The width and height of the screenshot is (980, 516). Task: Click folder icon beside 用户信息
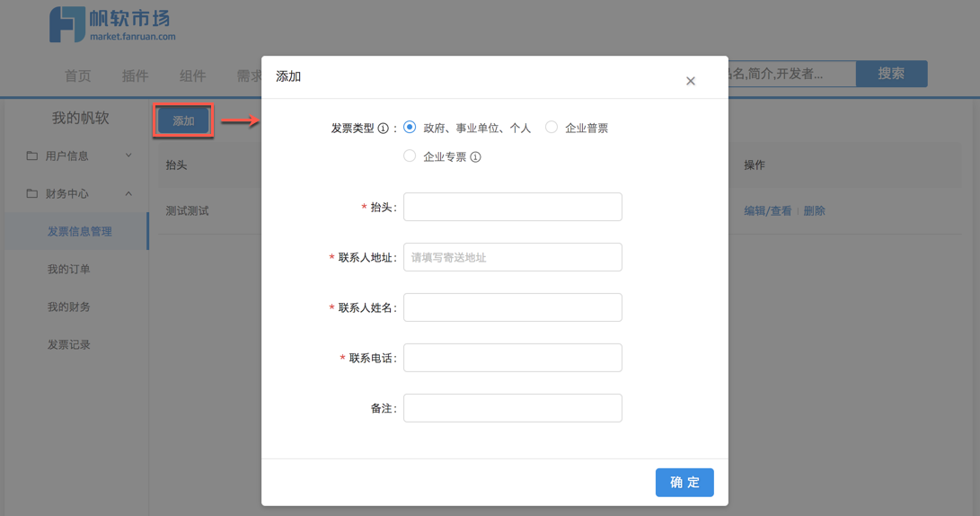(31, 156)
